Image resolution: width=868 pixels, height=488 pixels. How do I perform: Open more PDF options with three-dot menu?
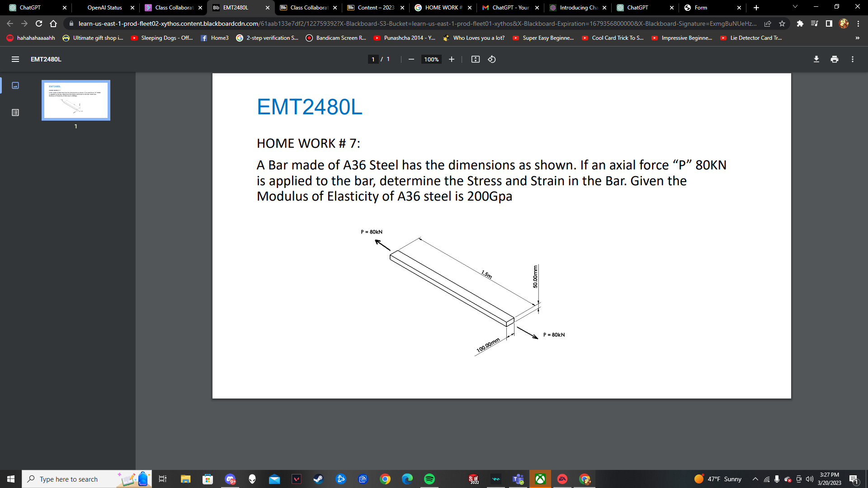tap(852, 59)
